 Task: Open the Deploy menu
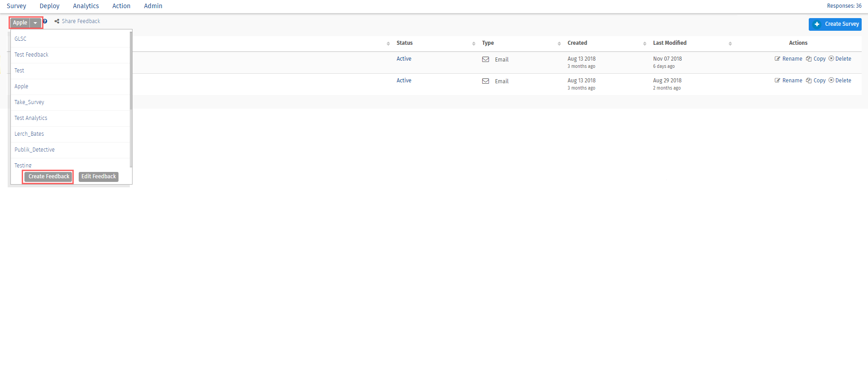pos(50,6)
